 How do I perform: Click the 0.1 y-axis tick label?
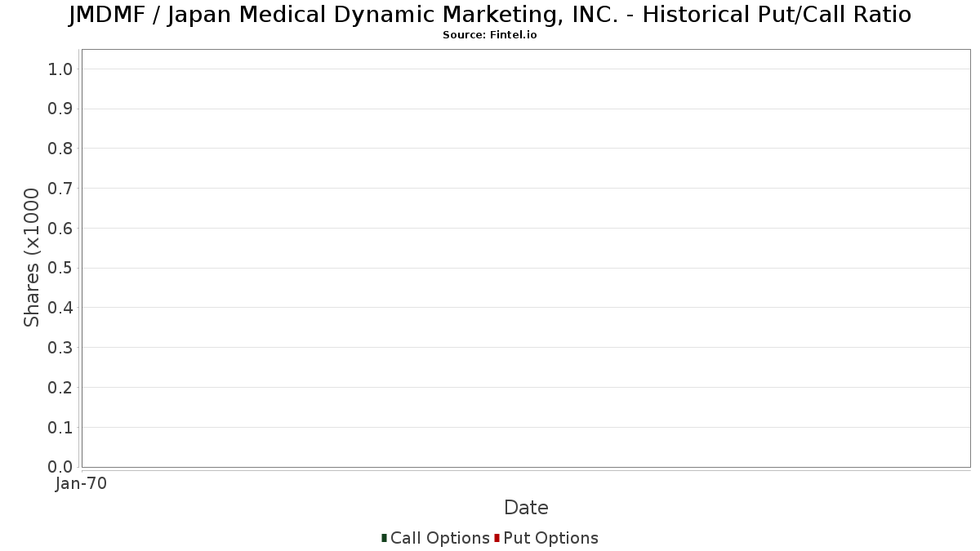point(61,427)
